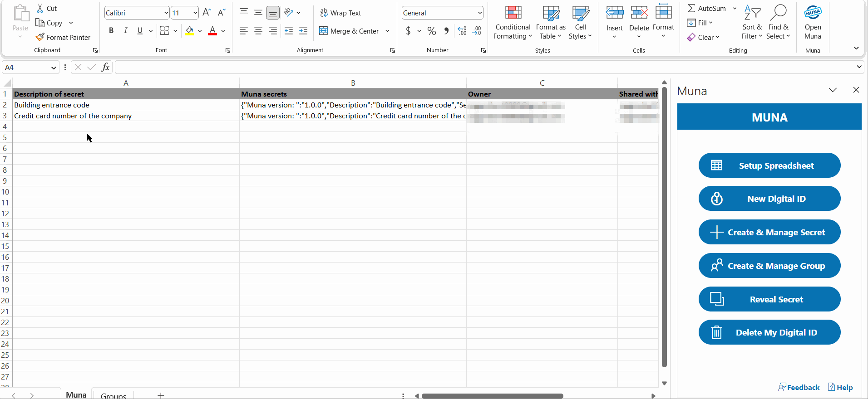Align text right

point(273,31)
